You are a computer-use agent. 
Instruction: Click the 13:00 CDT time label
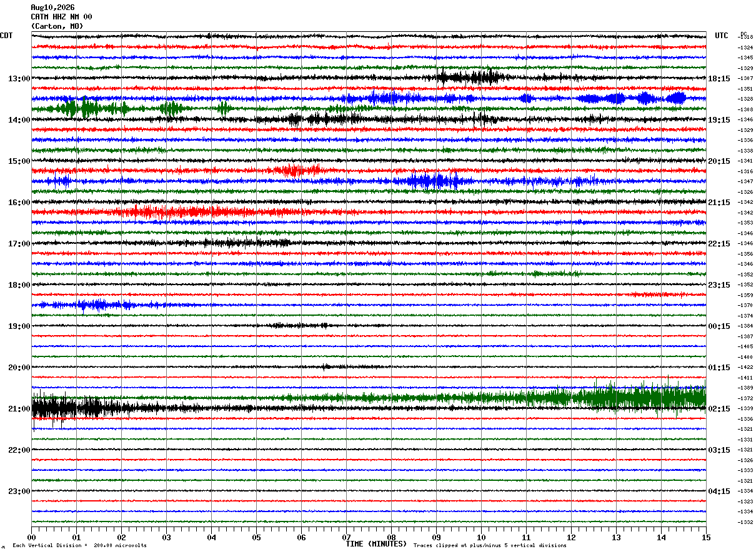pyautogui.click(x=19, y=79)
